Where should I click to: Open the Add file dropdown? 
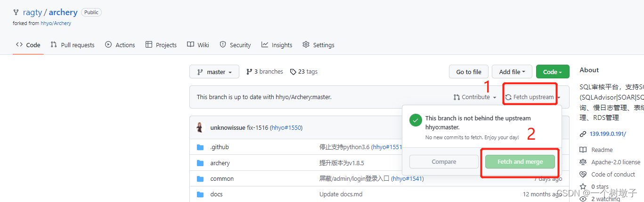[512, 72]
